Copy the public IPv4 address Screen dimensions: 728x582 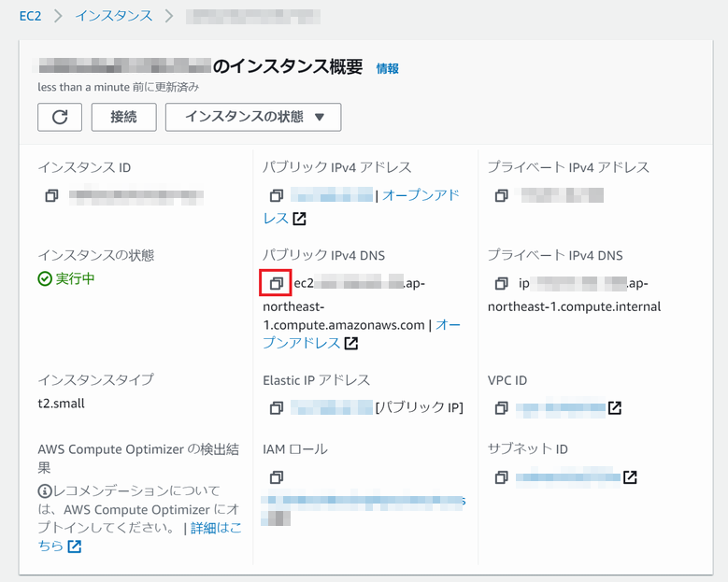coord(277,195)
